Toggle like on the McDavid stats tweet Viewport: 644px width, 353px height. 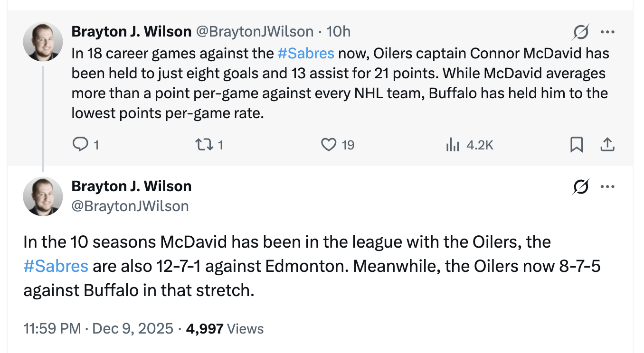[x=328, y=145]
